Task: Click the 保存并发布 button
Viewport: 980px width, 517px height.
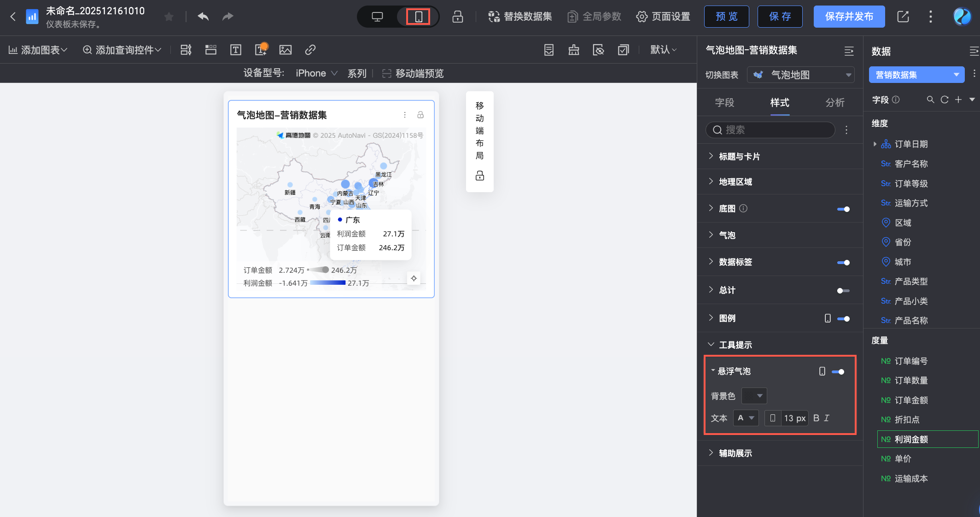Action: [849, 17]
